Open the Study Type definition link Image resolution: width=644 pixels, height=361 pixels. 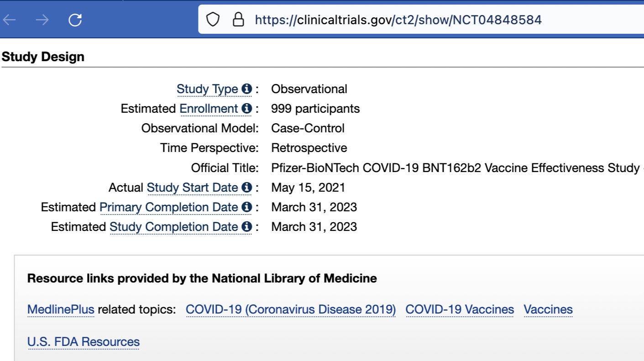[207, 89]
